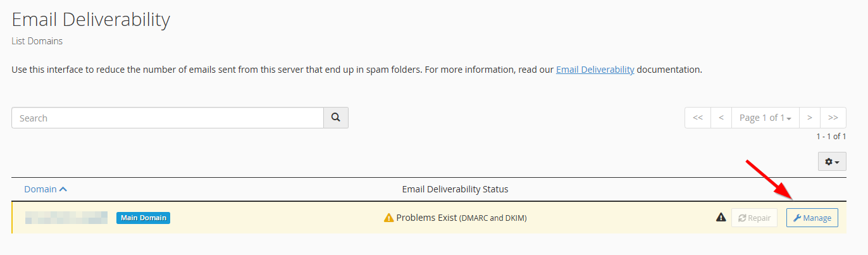Click the black warning triangle icon
Viewport: 868px width, 255px height.
721,218
